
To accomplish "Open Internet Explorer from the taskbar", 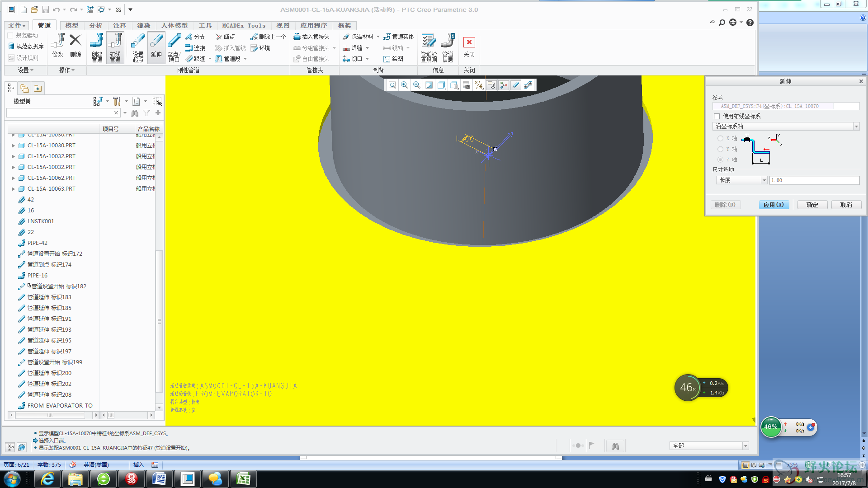I will [x=47, y=479].
